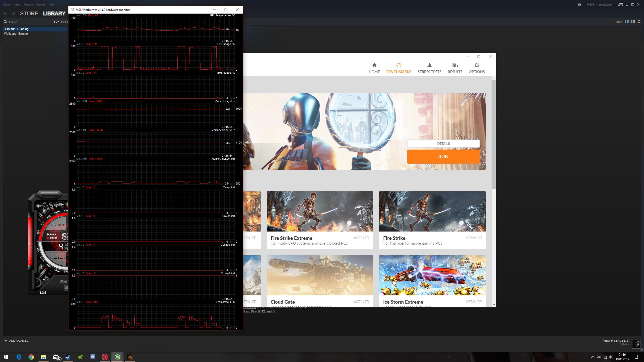This screenshot has width=644, height=362.
Task: Open Steam inbox envelope icon
Action: tap(579, 4)
